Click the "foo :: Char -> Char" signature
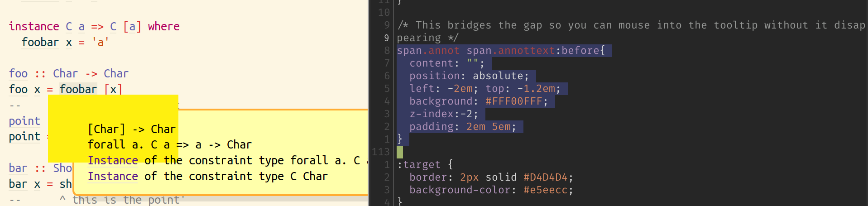Image resolution: width=868 pixels, height=206 pixels. tap(69, 73)
